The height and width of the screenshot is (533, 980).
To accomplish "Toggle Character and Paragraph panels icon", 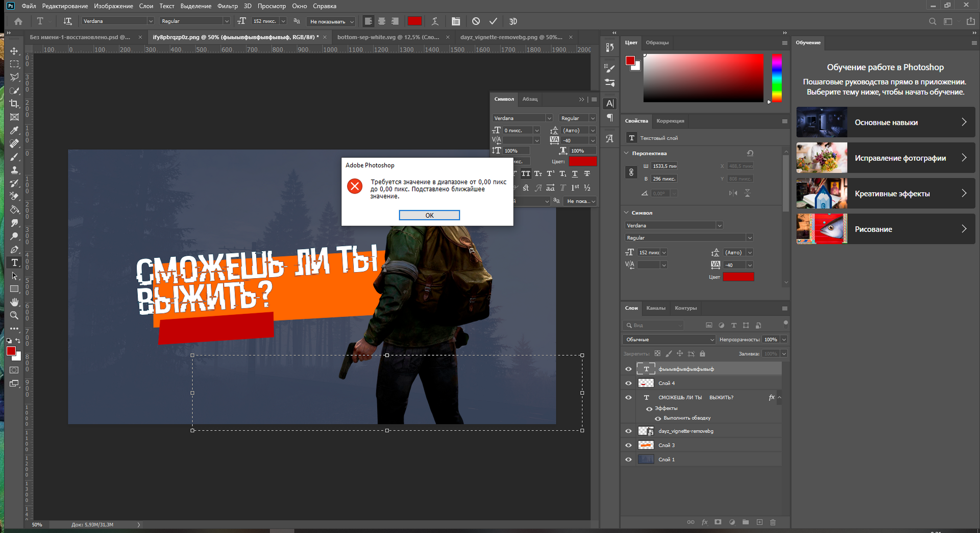I will click(x=456, y=21).
